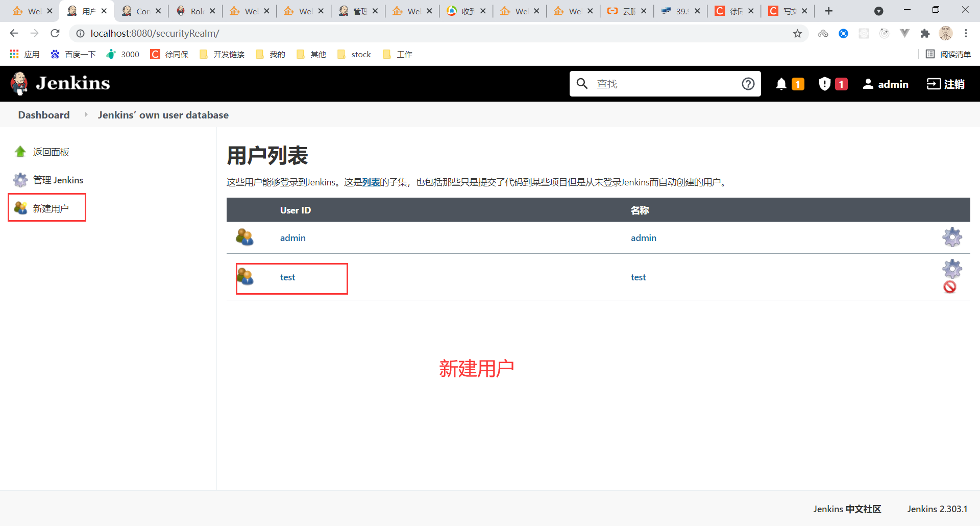
Task: Go forward with the browser forward arrow
Action: click(x=34, y=33)
